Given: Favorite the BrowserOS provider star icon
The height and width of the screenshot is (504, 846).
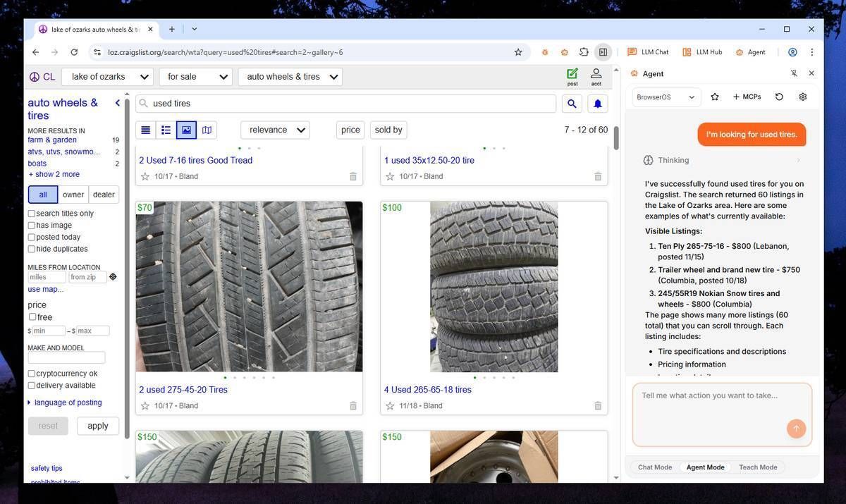Looking at the screenshot, I should click(x=715, y=97).
